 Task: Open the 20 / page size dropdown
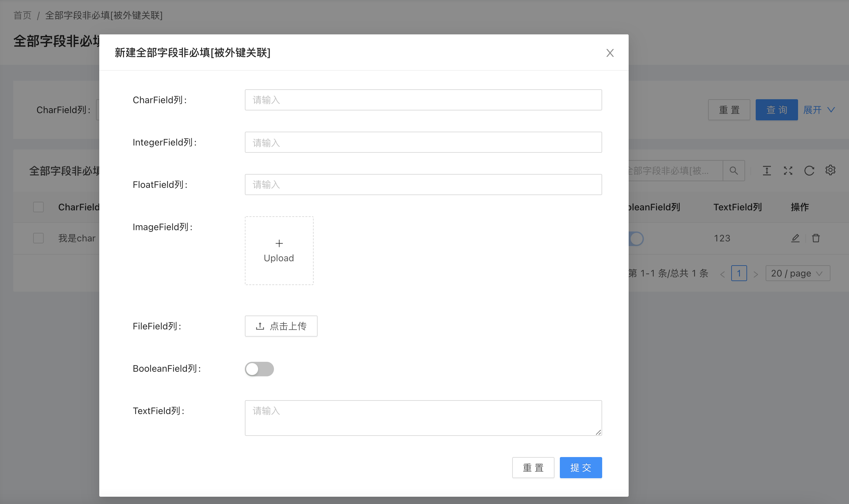797,273
